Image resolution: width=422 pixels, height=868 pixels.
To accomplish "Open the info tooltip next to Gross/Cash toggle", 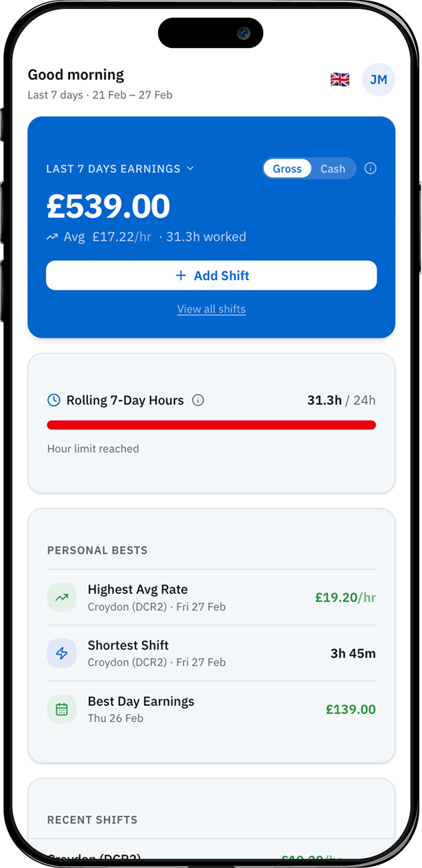I will pos(370,168).
